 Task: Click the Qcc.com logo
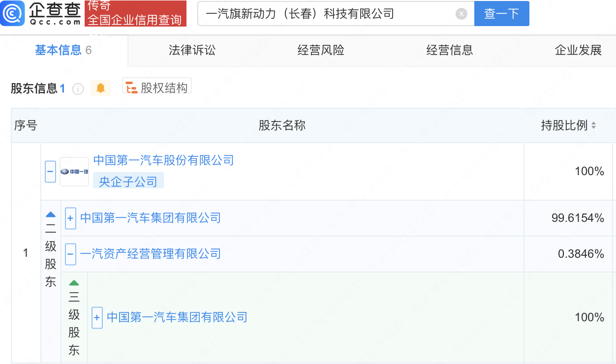41,13
